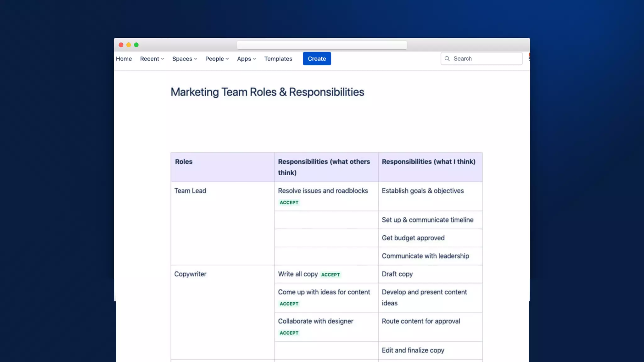Go to the Home page
The width and height of the screenshot is (644, 362).
coord(124,59)
